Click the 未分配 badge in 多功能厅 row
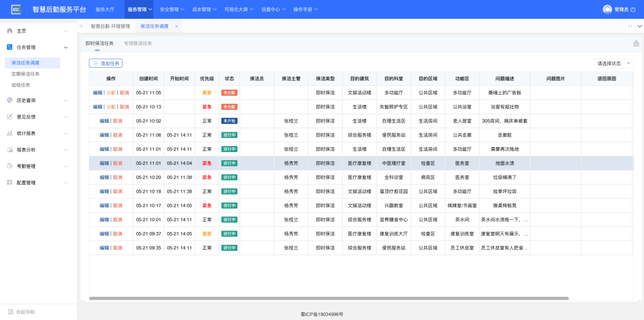The width and height of the screenshot is (644, 320). pos(229,93)
